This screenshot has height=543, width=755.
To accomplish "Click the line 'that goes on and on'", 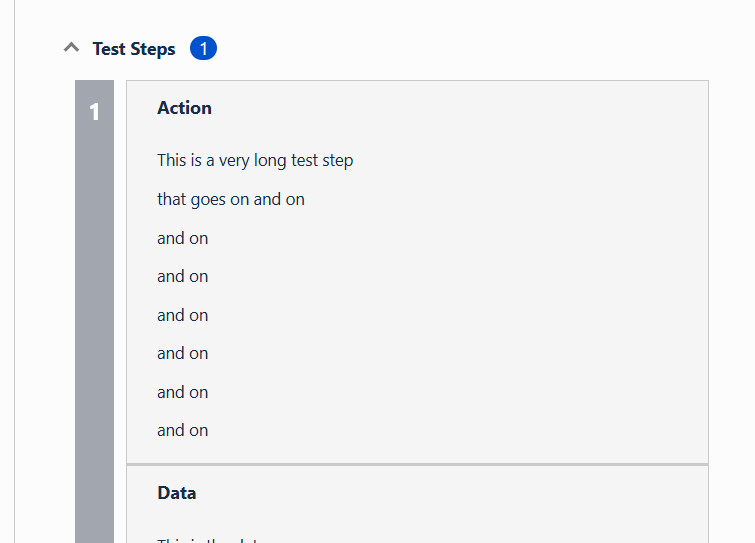I will tap(231, 199).
